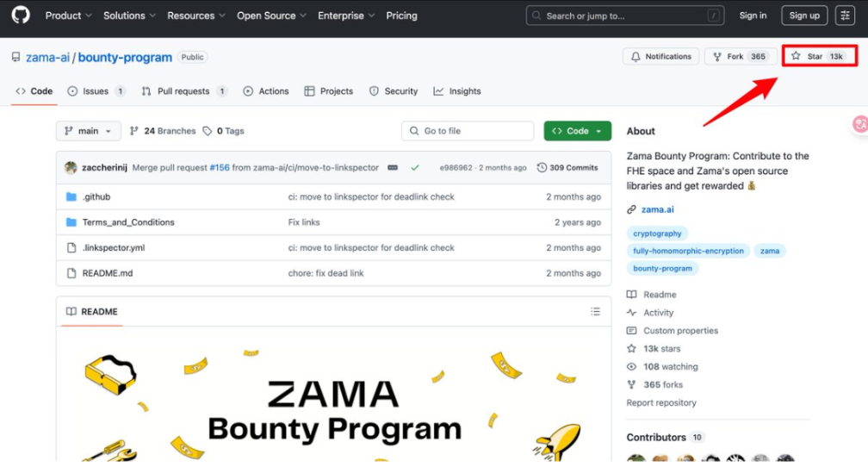Open the .linkspector.yml file
This screenshot has width=868, height=467.
coord(114,247)
